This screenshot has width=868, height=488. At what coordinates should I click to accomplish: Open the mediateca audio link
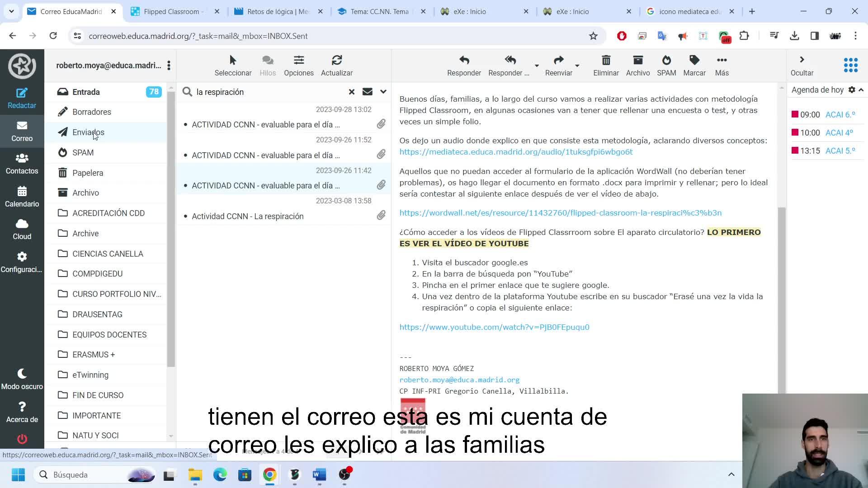516,152
